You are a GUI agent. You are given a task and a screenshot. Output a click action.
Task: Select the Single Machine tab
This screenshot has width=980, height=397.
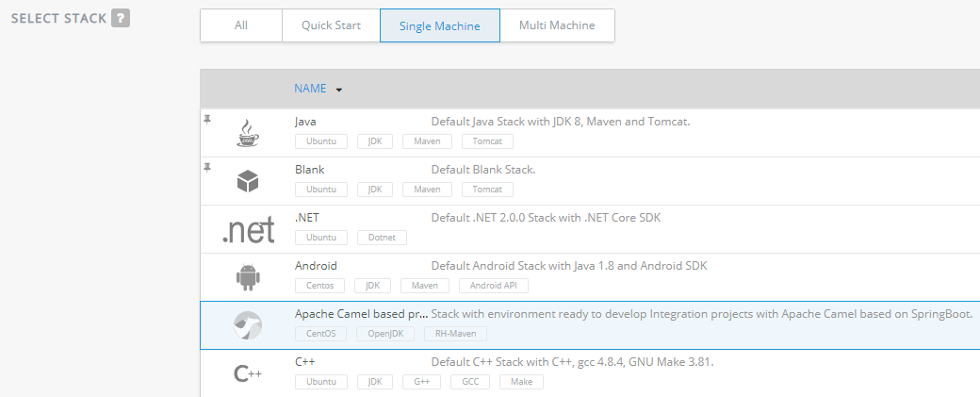point(440,25)
